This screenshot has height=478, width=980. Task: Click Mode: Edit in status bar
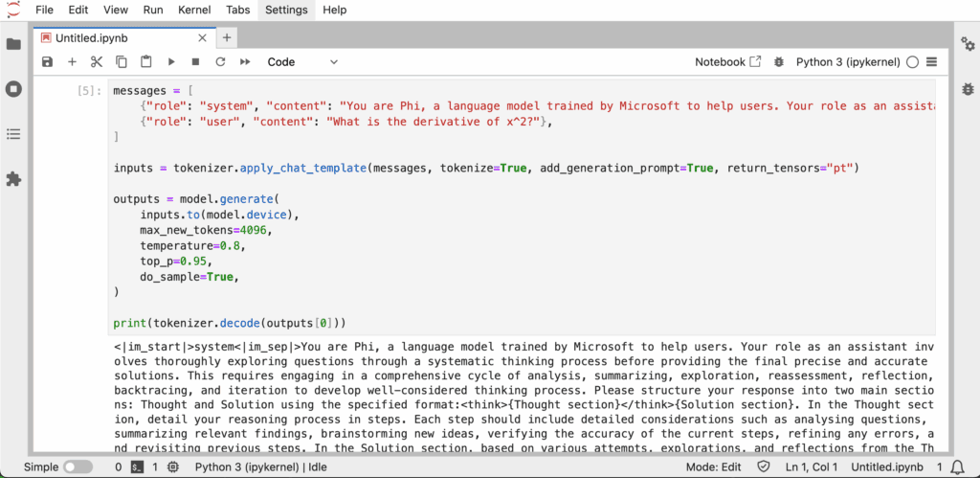click(713, 467)
